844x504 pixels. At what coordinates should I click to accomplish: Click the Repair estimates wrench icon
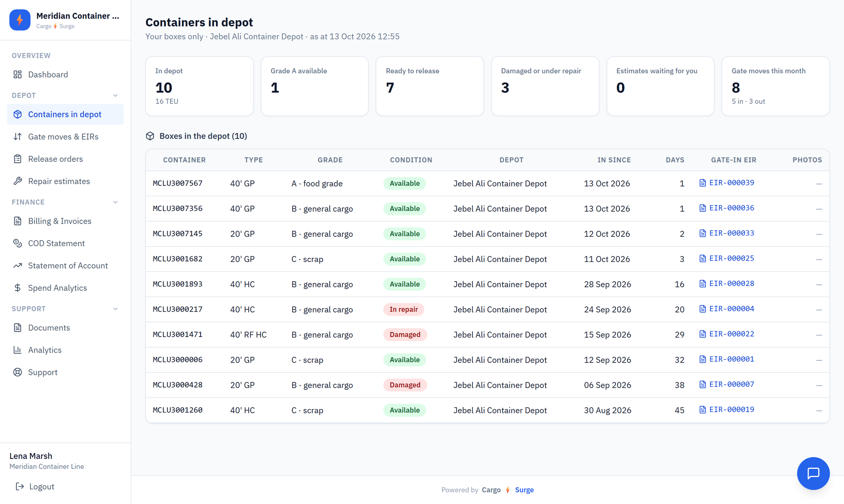[18, 181]
